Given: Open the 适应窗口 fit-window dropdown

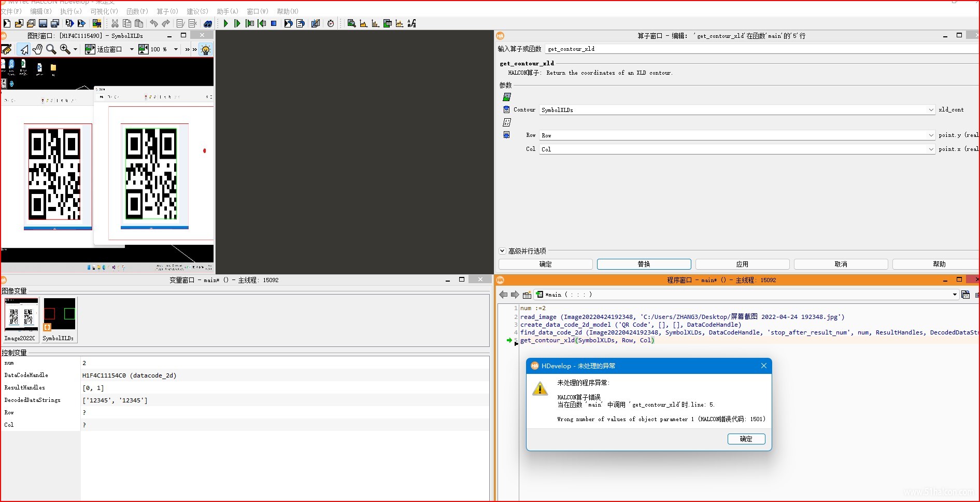Looking at the screenshot, I should point(132,49).
